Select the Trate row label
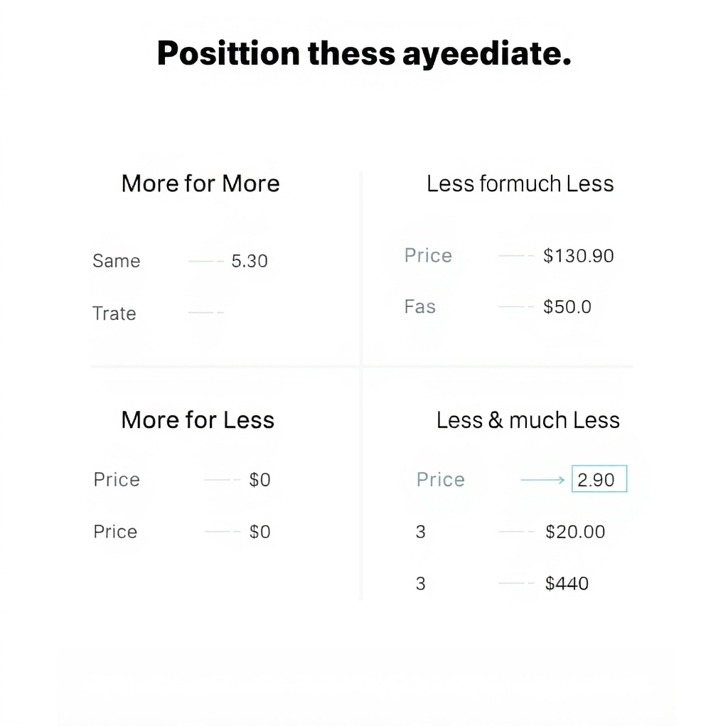The height and width of the screenshot is (728, 728). [114, 314]
